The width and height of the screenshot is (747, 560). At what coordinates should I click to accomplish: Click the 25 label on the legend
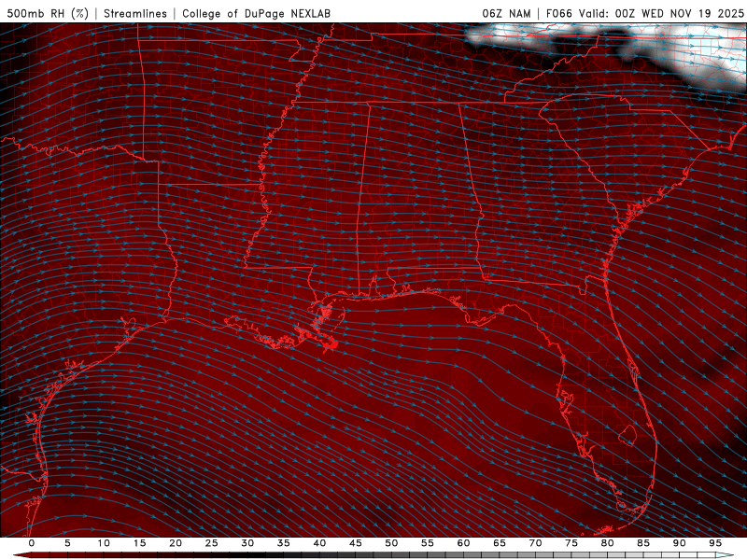(x=212, y=543)
